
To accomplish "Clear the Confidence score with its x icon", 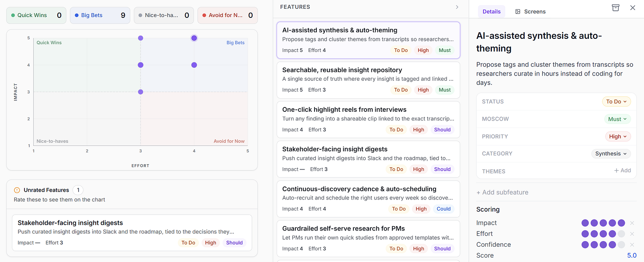I will pyautogui.click(x=632, y=245).
